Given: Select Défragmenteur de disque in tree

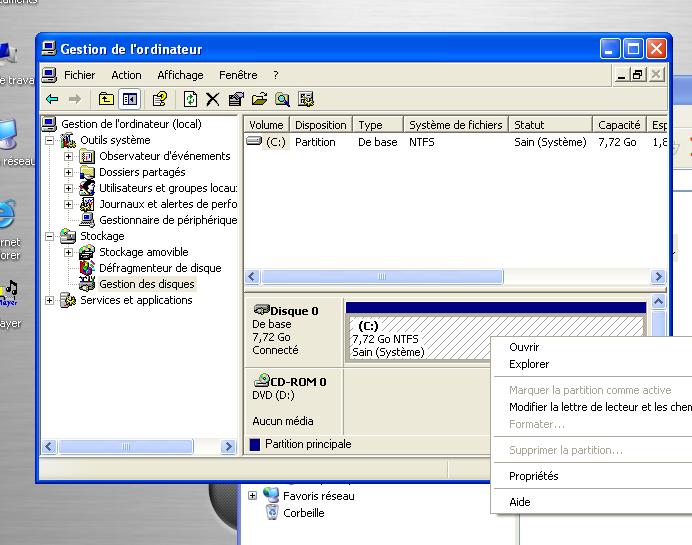Looking at the screenshot, I should (x=160, y=268).
